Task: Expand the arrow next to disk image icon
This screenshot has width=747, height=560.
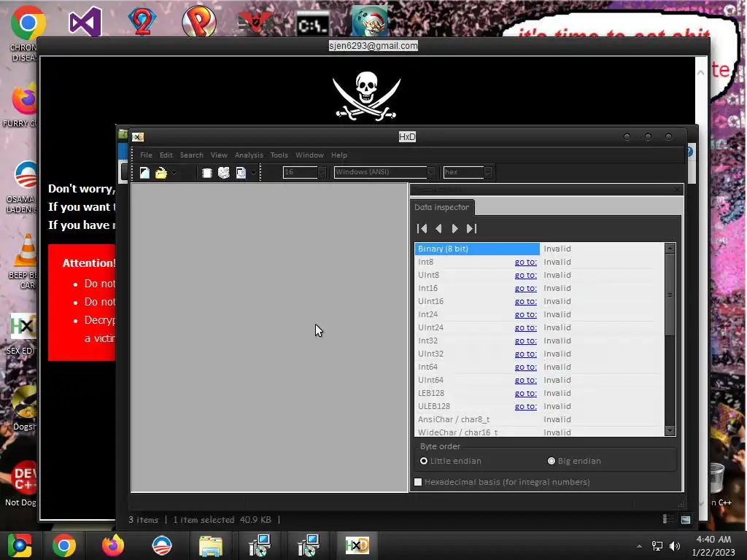Action: (x=253, y=172)
